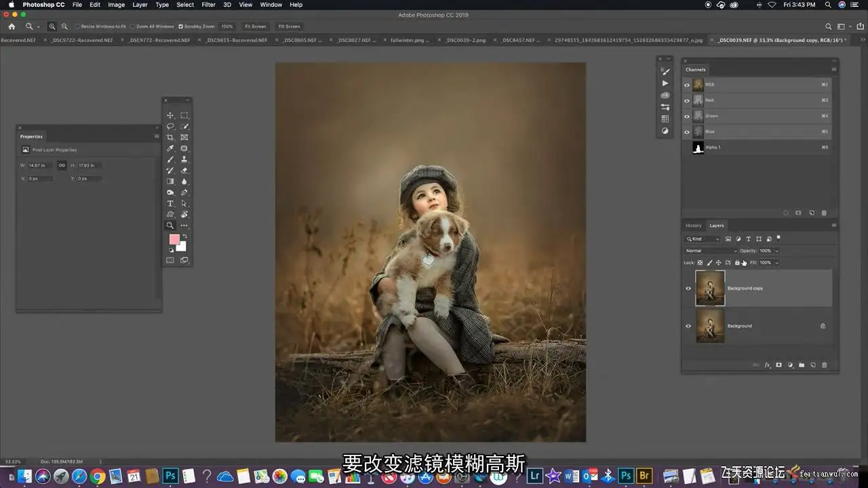This screenshot has width=868, height=488.
Task: Select the Move tool
Action: pyautogui.click(x=170, y=116)
